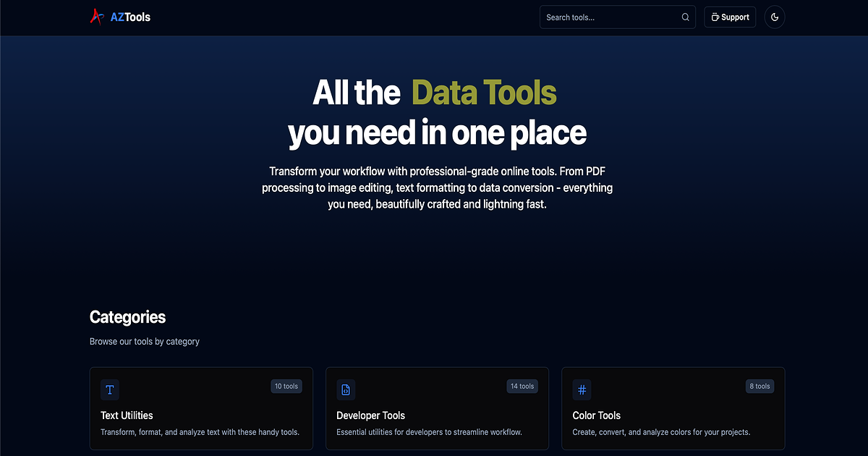This screenshot has width=868, height=456.
Task: Open the Developer Tools category card
Action: coord(437,409)
